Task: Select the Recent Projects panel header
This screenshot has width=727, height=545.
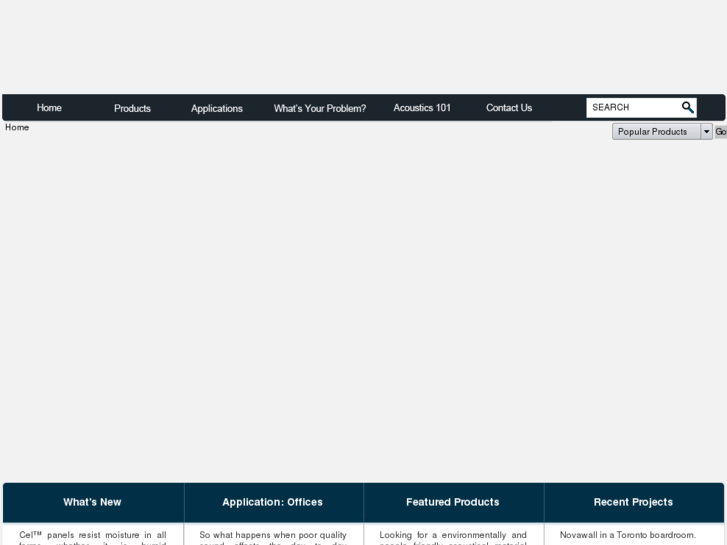Action: tap(633, 502)
